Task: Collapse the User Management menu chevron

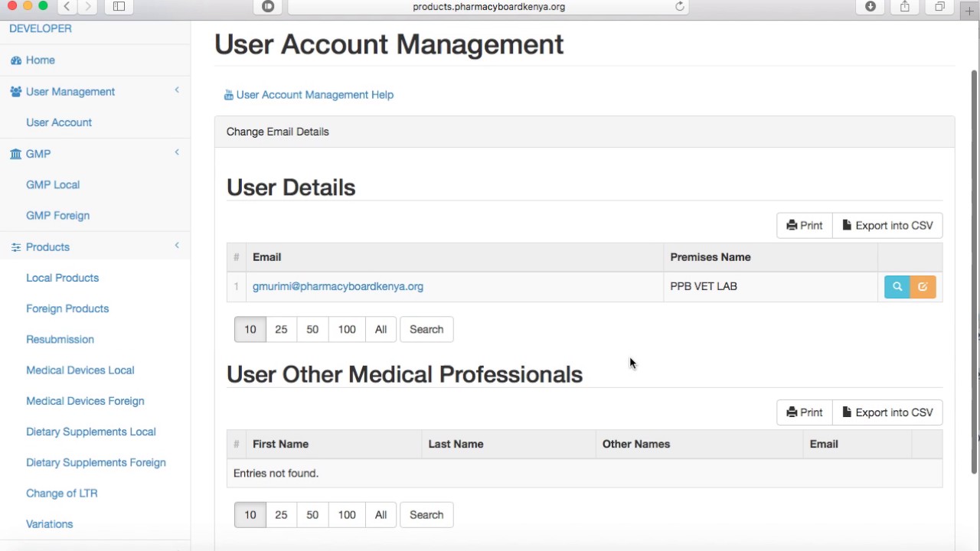Action: [x=177, y=90]
